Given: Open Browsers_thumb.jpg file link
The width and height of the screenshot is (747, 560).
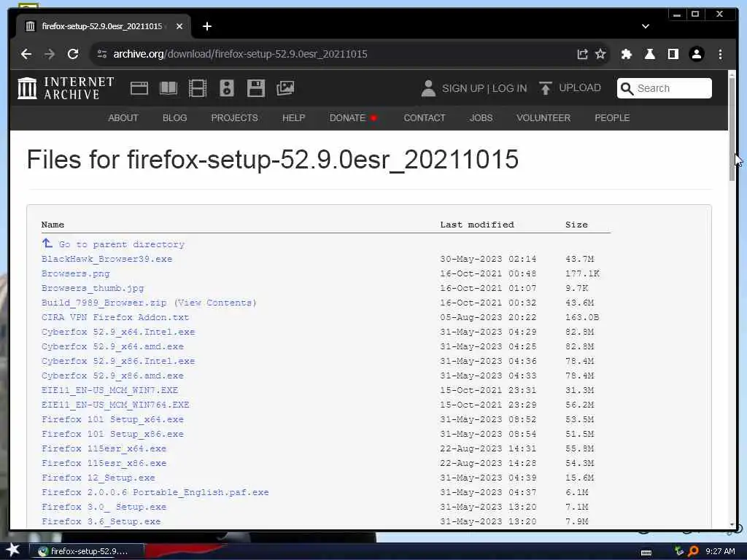Looking at the screenshot, I should (x=93, y=288).
